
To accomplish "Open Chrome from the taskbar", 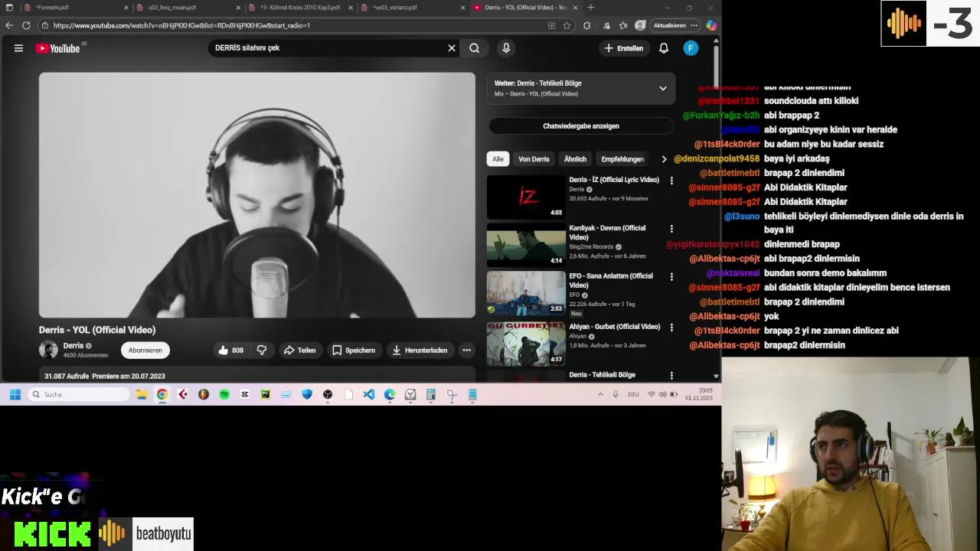I will (162, 395).
